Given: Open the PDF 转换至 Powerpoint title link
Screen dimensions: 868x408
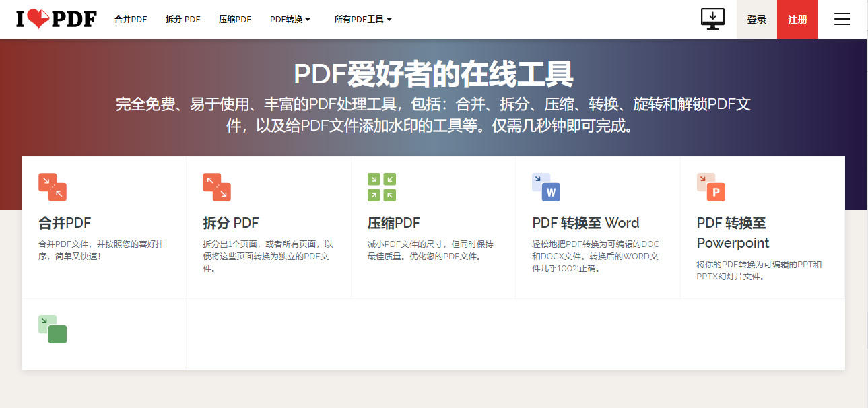Looking at the screenshot, I should [733, 233].
